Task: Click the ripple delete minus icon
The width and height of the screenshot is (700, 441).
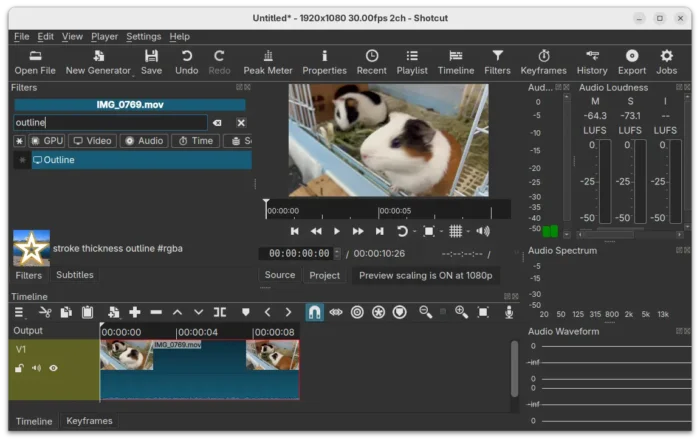Action: point(156,312)
